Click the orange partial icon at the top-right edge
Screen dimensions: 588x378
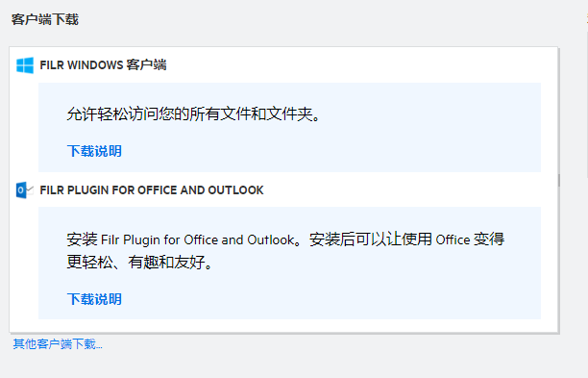(x=586, y=18)
